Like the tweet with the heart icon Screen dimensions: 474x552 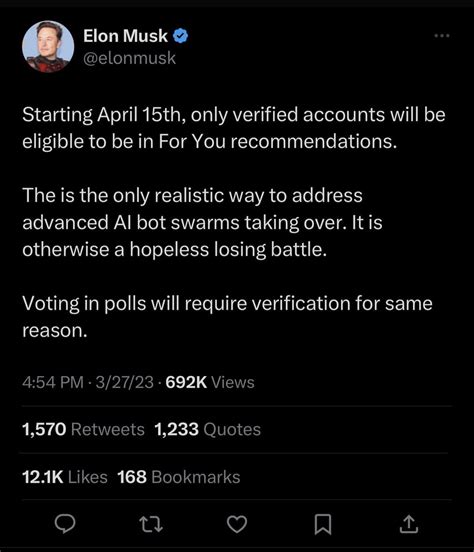[237, 524]
